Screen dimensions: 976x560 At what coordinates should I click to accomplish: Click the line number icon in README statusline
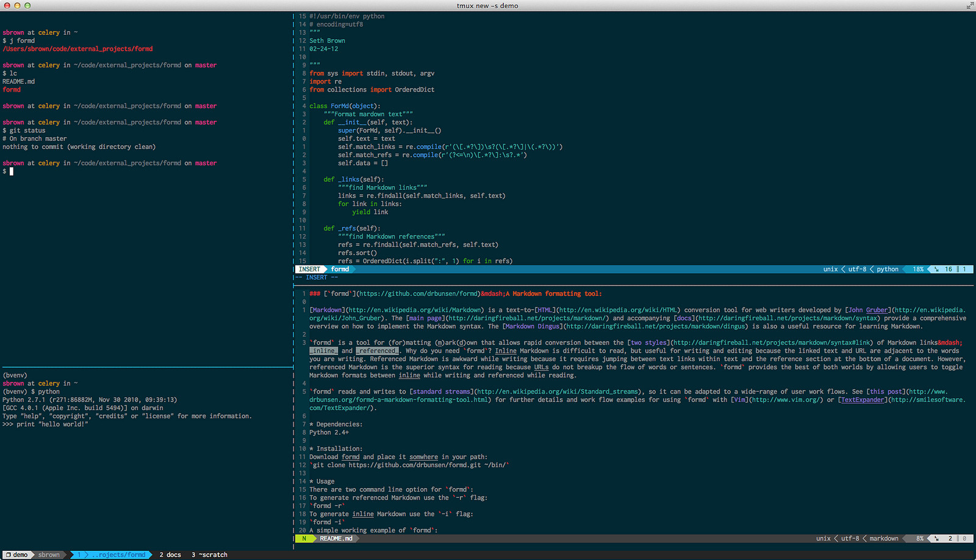(x=937, y=539)
